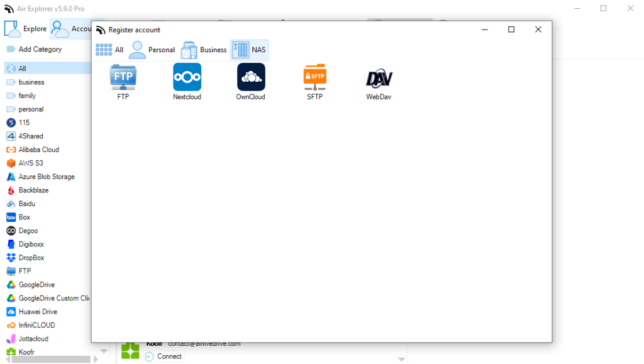Activate the All services filter
The width and height of the screenshot is (644, 364).
pos(110,50)
